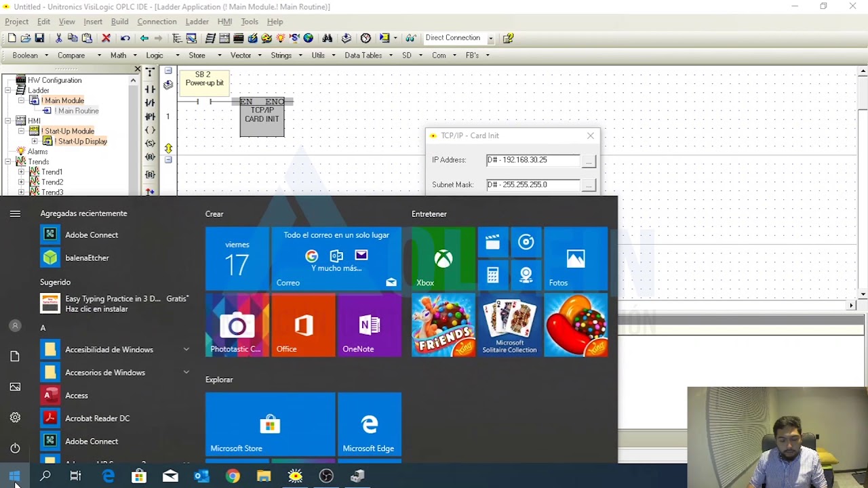Click the TCP/IP CARD INIT function block
868x488 pixels.
click(x=262, y=117)
